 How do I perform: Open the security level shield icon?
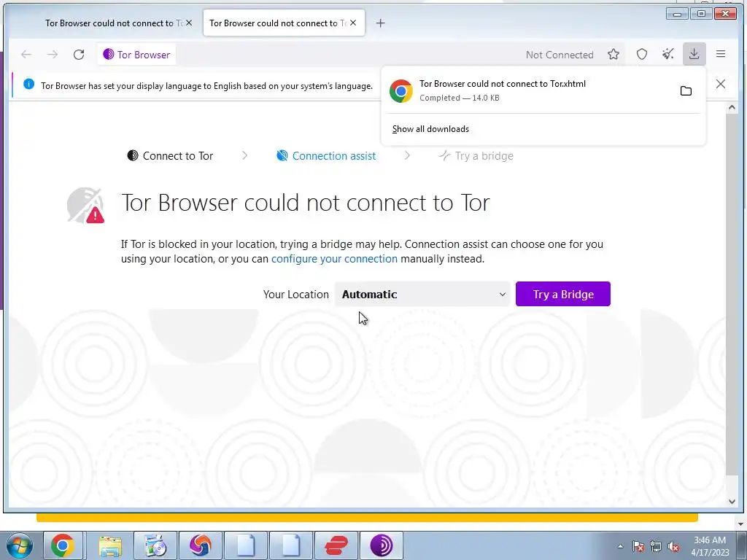coord(642,54)
